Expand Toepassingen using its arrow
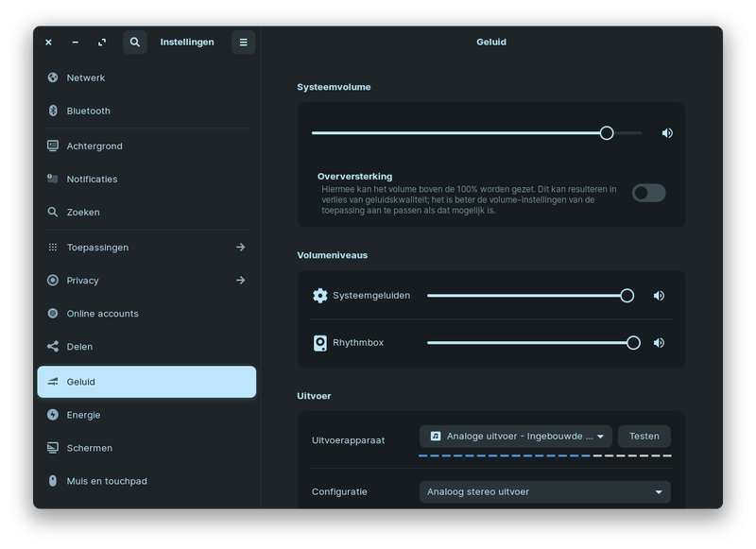 pyautogui.click(x=241, y=248)
